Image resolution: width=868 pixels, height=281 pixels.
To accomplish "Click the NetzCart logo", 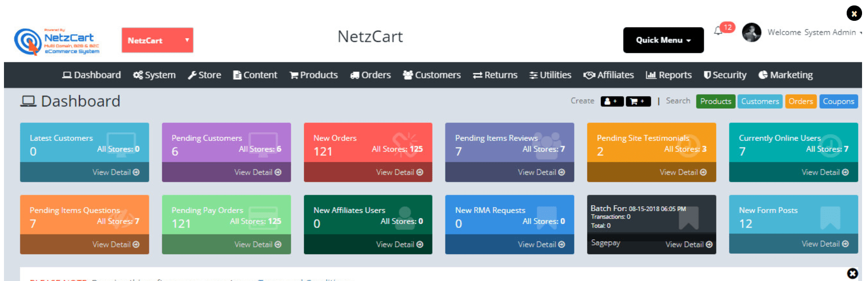I will (57, 41).
